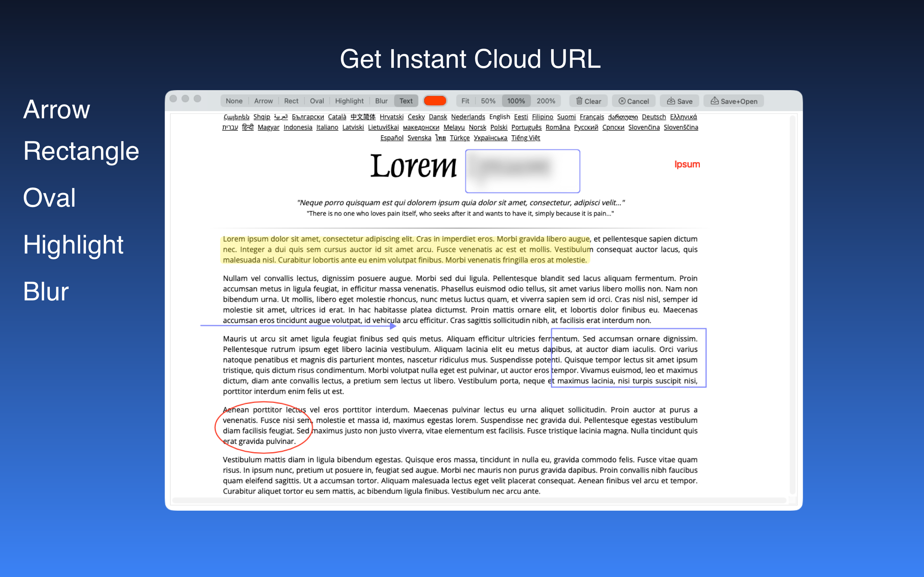Click the Français language link
The width and height of the screenshot is (924, 577).
tap(592, 117)
